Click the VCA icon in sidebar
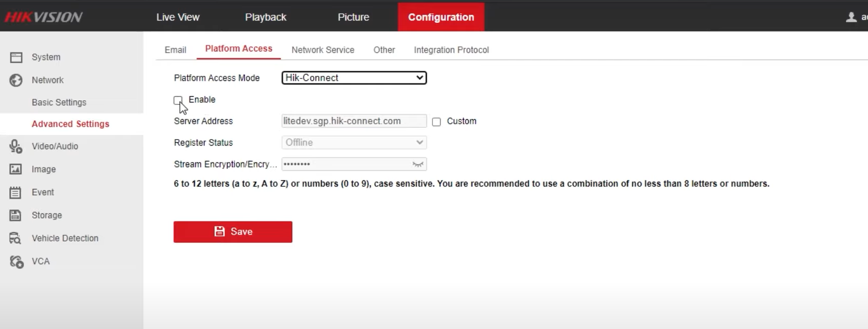The image size is (868, 329). [16, 262]
